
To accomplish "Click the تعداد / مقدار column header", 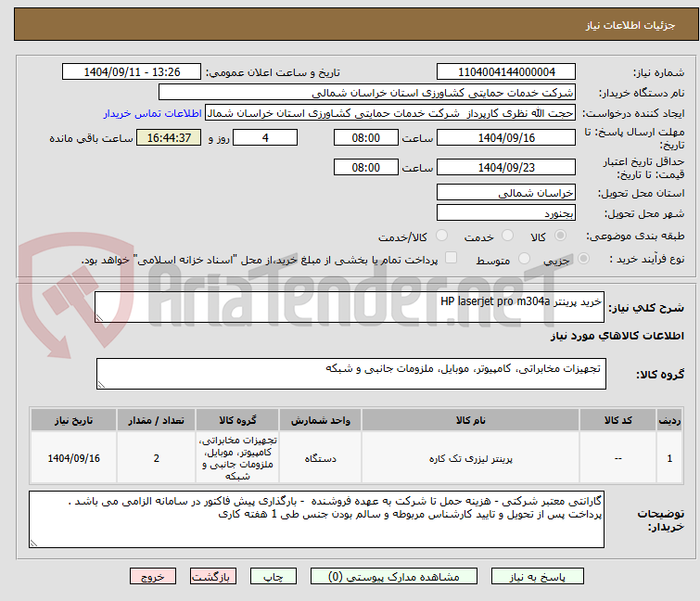I will pos(157,420).
